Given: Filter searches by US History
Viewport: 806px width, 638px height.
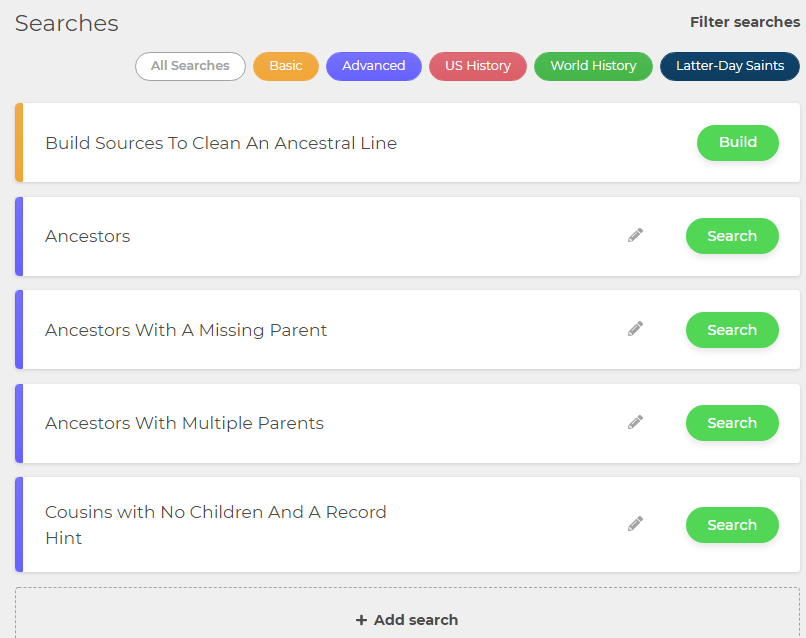Looking at the screenshot, I should tap(478, 66).
